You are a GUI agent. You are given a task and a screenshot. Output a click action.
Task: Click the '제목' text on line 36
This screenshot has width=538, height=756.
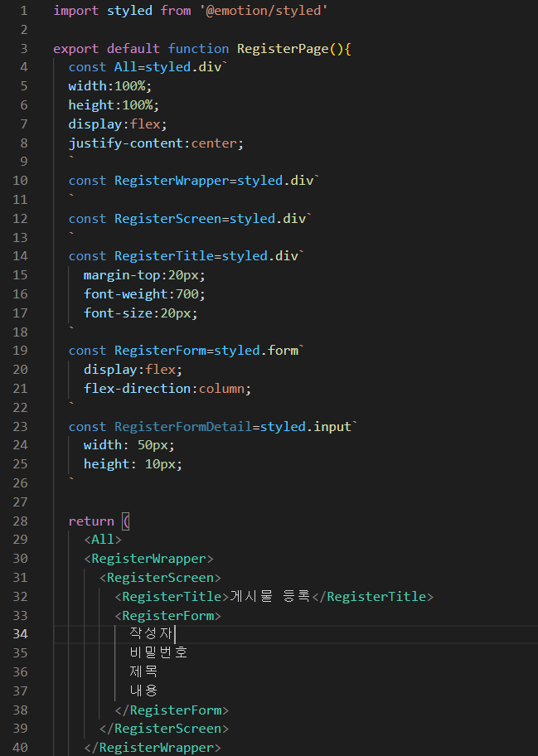pyautogui.click(x=143, y=671)
